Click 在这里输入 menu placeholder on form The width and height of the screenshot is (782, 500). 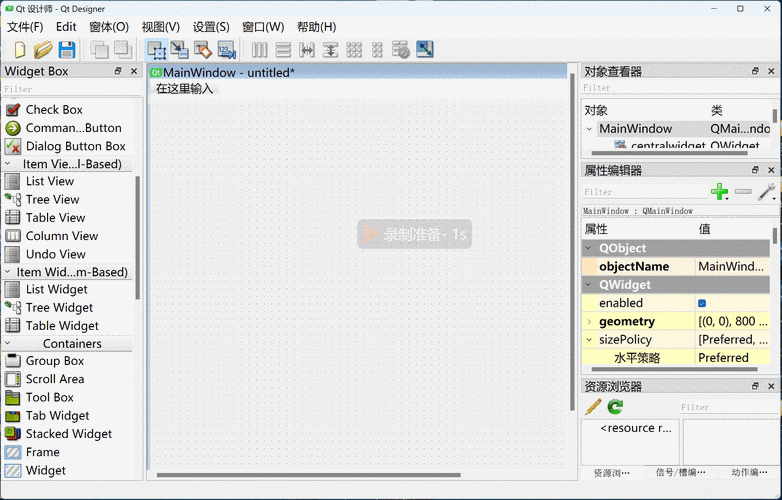click(184, 89)
